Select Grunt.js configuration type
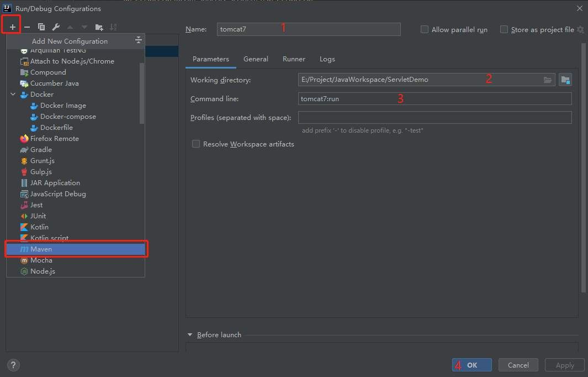588x377 pixels. (x=76, y=161)
